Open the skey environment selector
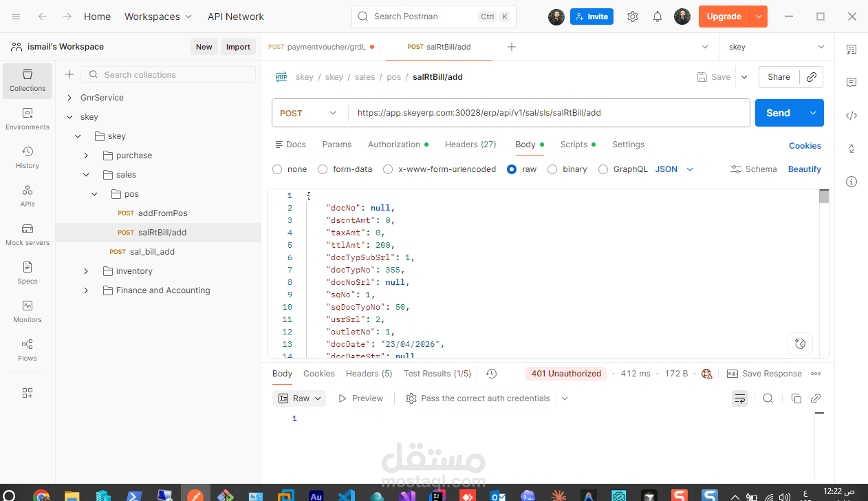Screen dimensions: 868x501 (777, 47)
